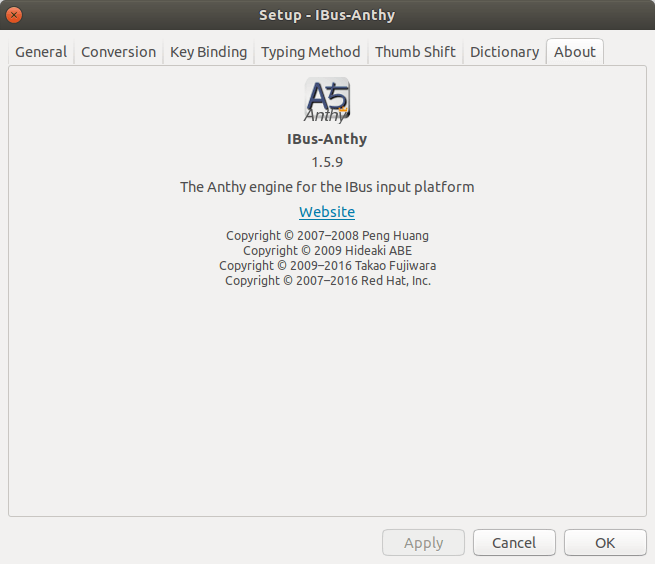The width and height of the screenshot is (655, 564).
Task: Click the Takao Fujiwara copyright line
Action: pyautogui.click(x=328, y=266)
